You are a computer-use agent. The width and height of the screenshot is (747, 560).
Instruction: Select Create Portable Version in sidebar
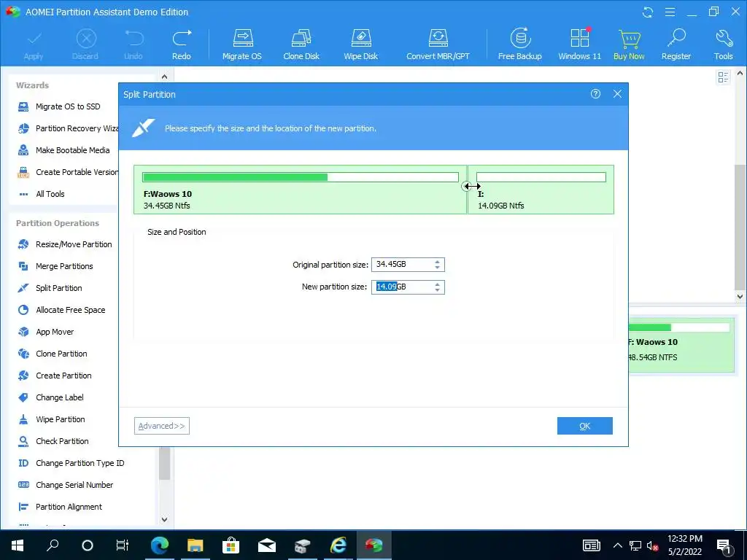[x=68, y=172]
